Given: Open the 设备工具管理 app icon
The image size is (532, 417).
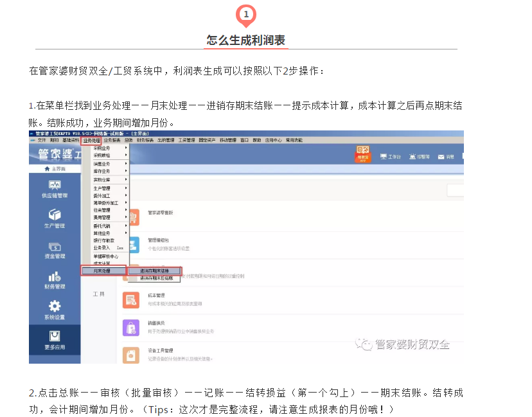Looking at the screenshot, I should click(x=131, y=355).
